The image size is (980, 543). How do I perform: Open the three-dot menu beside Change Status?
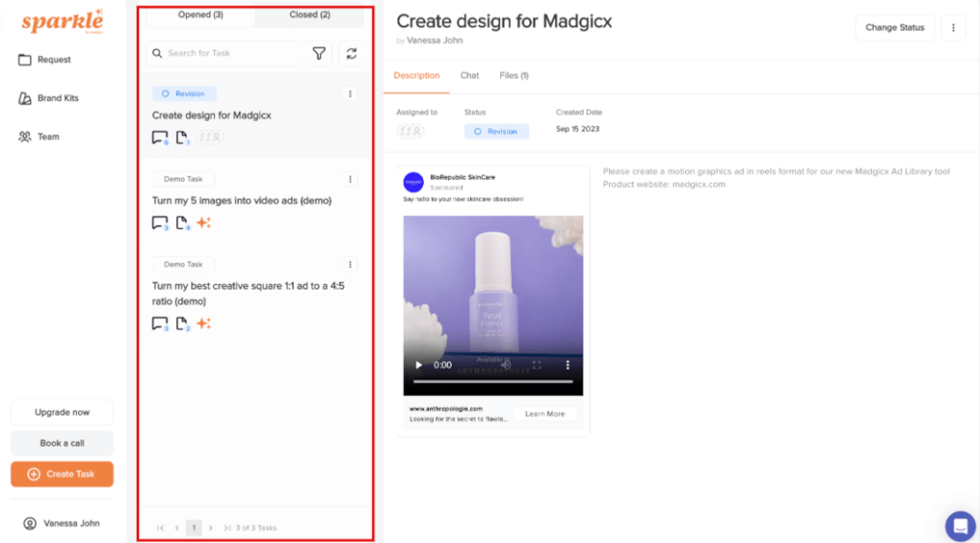click(x=953, y=27)
